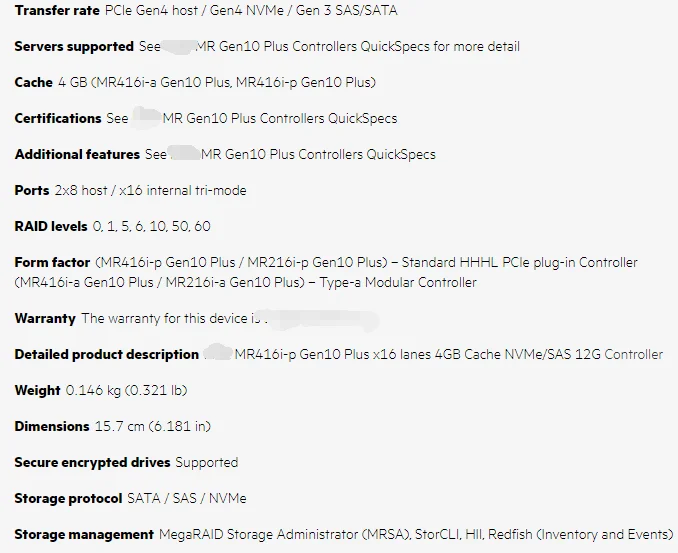The height and width of the screenshot is (553, 678).
Task: Click the Standard HHHL PCIe plug-in Controller text
Action: point(519,262)
